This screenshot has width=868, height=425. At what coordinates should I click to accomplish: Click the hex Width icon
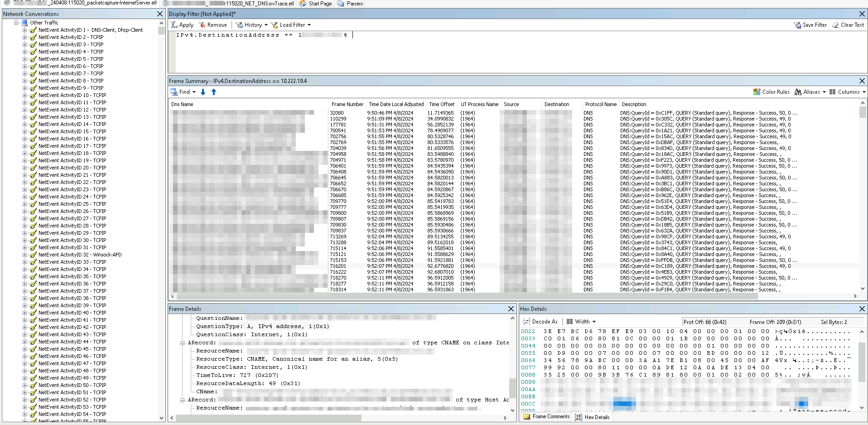(570, 322)
